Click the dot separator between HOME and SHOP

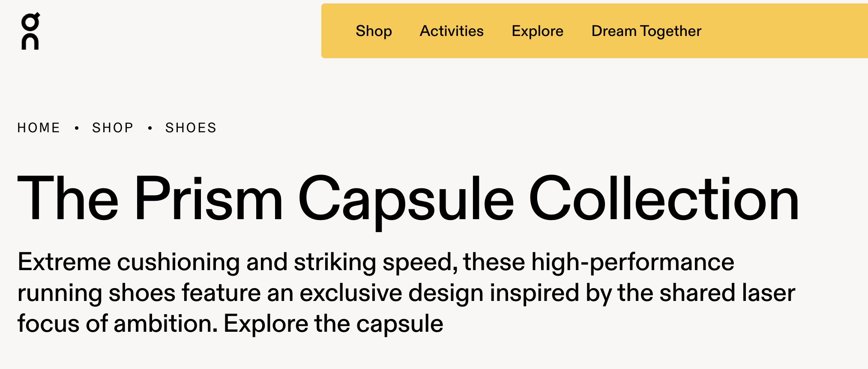77,128
